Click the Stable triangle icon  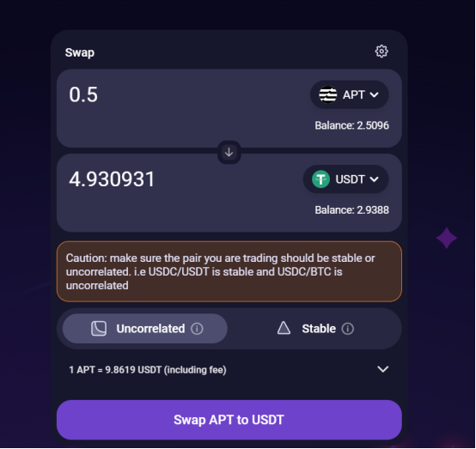tap(284, 328)
